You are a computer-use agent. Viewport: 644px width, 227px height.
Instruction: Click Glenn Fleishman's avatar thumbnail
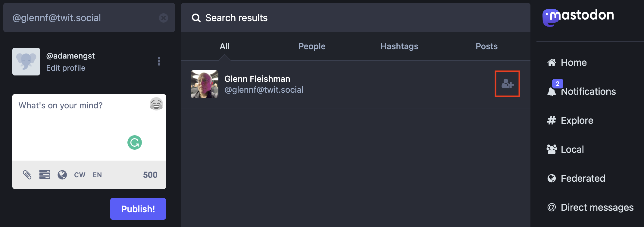click(205, 84)
